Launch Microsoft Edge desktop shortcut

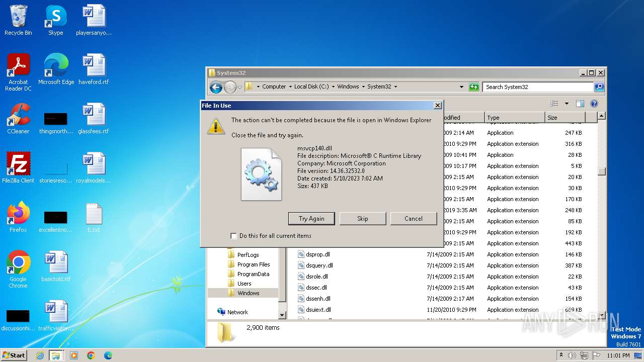coord(56,69)
